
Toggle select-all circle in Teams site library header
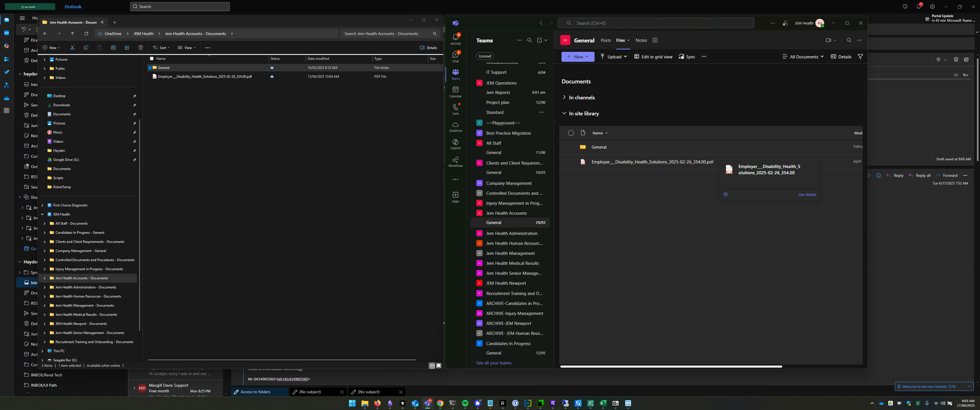[x=571, y=133]
